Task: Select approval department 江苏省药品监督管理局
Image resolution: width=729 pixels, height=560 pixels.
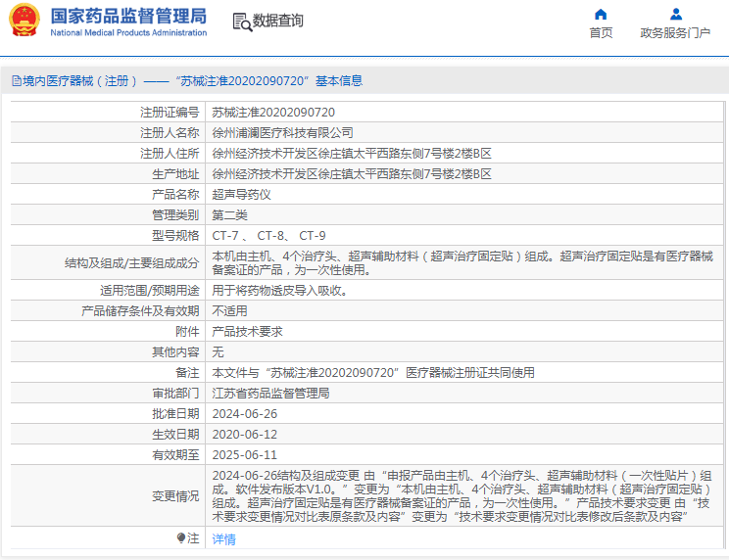Action: pyautogui.click(x=270, y=394)
